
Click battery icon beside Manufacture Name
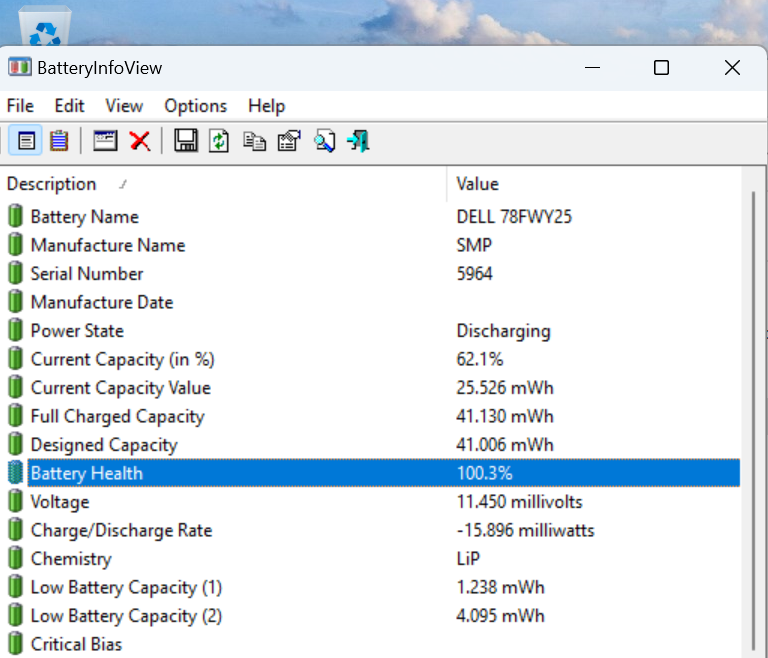(x=16, y=244)
